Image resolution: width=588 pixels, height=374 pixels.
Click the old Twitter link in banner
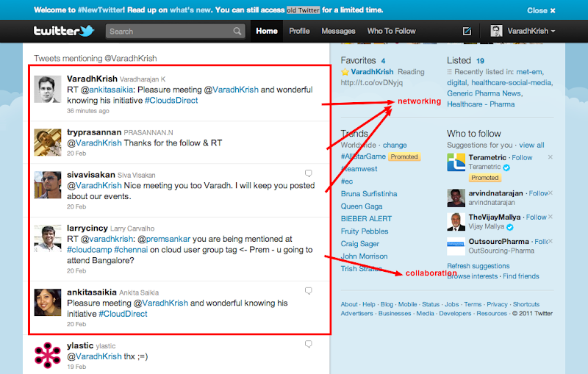(303, 10)
